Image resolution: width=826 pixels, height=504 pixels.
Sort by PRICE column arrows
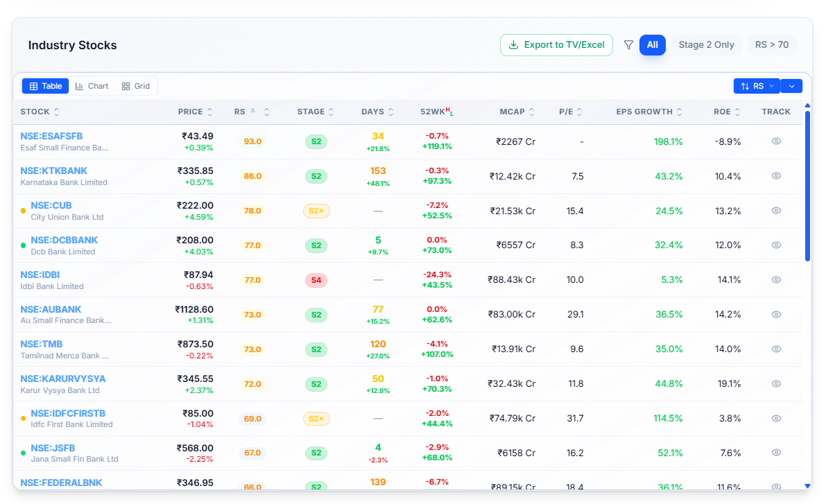coord(209,112)
